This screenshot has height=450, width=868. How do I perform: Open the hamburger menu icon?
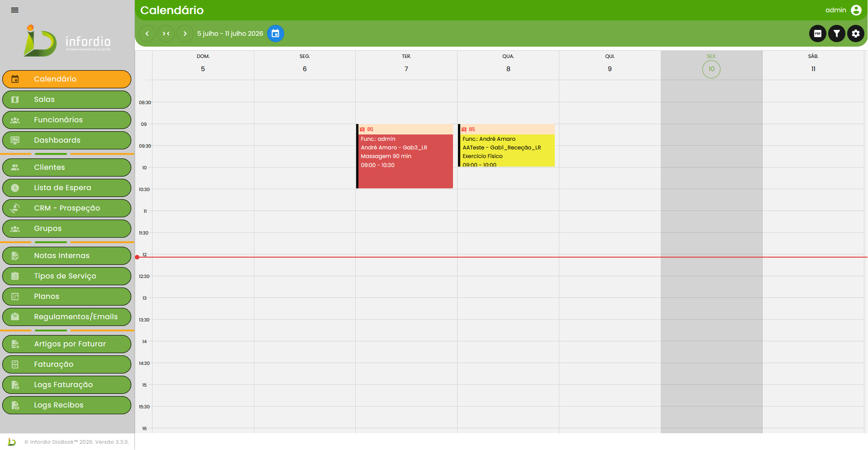(15, 10)
